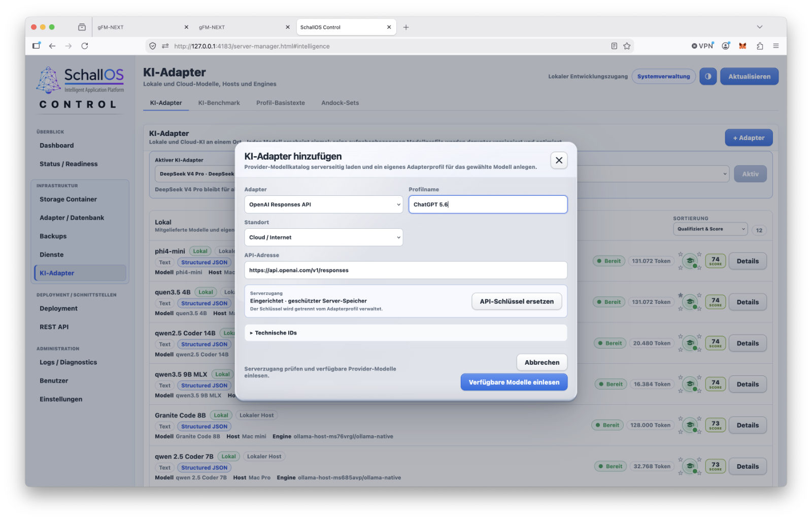The width and height of the screenshot is (812, 520).
Task: Click the fox extension icon in toolbar
Action: pyautogui.click(x=742, y=46)
